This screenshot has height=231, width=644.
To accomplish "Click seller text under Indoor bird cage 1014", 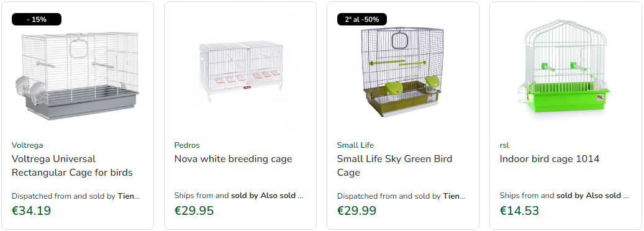I will [564, 196].
